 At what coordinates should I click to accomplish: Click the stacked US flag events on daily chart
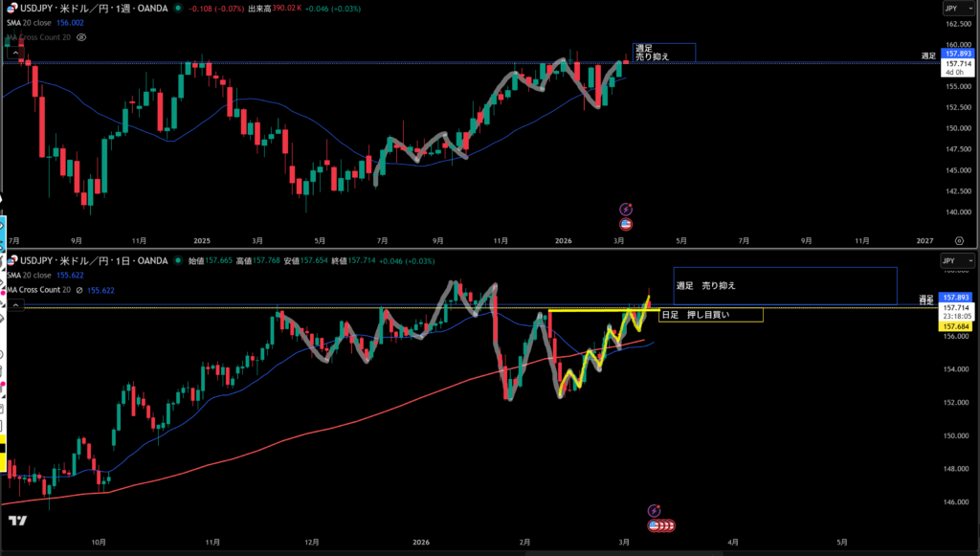(662, 525)
